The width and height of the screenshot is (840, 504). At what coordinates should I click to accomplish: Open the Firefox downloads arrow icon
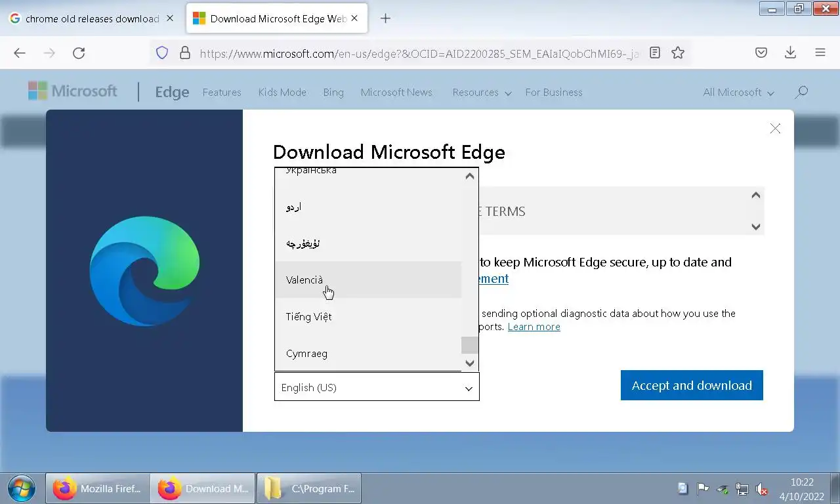(x=791, y=52)
